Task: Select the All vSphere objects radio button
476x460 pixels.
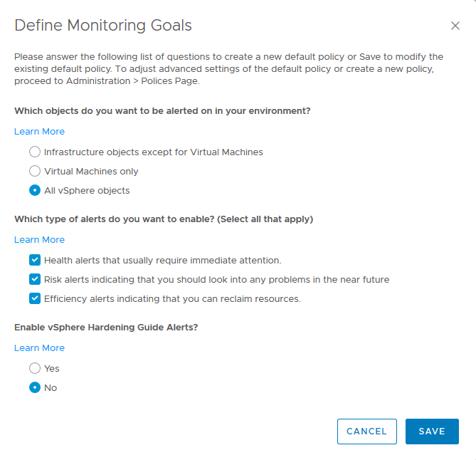Action: [35, 190]
